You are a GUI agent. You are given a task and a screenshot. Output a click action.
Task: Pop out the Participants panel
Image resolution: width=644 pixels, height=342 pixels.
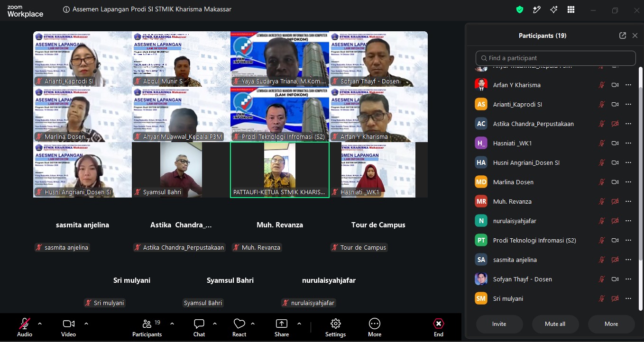tap(623, 36)
